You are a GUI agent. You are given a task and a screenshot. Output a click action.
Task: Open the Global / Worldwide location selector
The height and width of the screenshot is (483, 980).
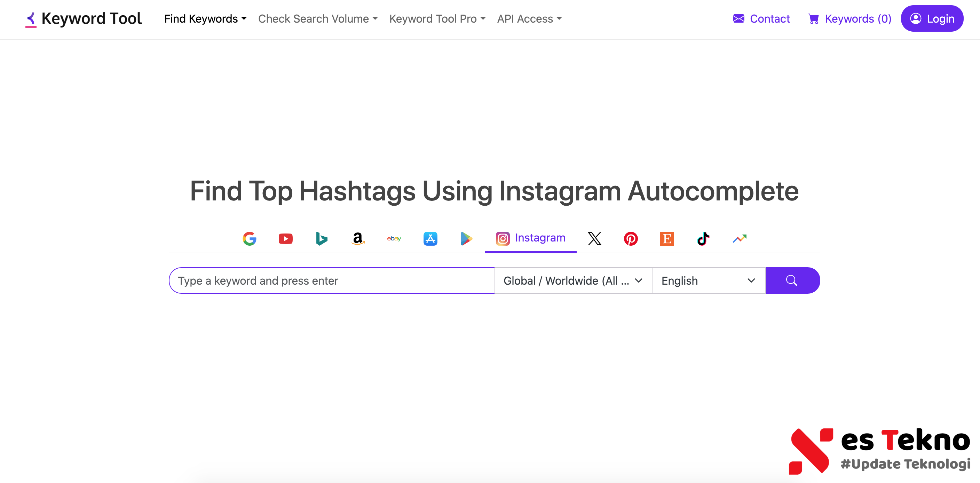tap(573, 281)
